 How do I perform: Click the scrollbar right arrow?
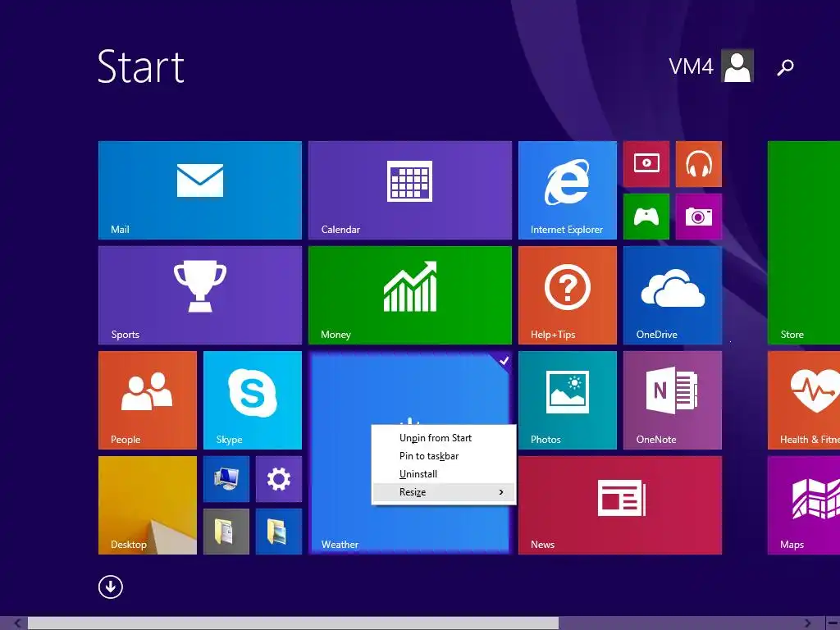click(x=807, y=623)
